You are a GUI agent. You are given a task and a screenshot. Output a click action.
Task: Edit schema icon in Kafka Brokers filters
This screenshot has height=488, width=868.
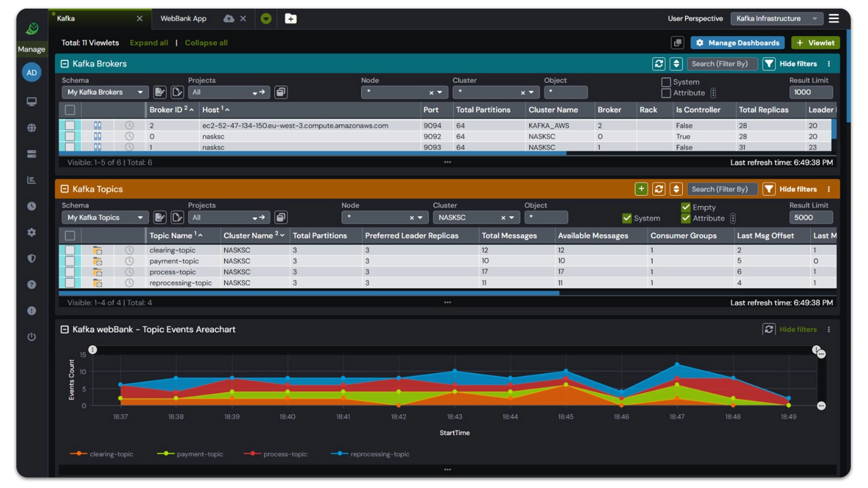160,92
